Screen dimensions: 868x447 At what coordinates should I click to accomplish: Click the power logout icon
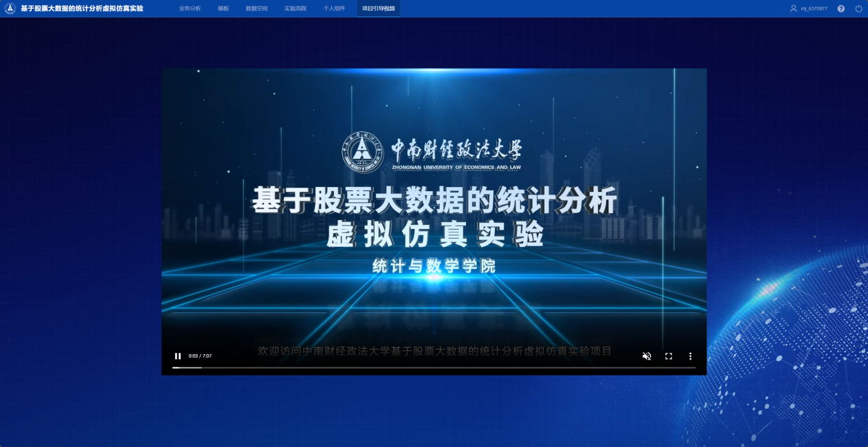(x=858, y=8)
